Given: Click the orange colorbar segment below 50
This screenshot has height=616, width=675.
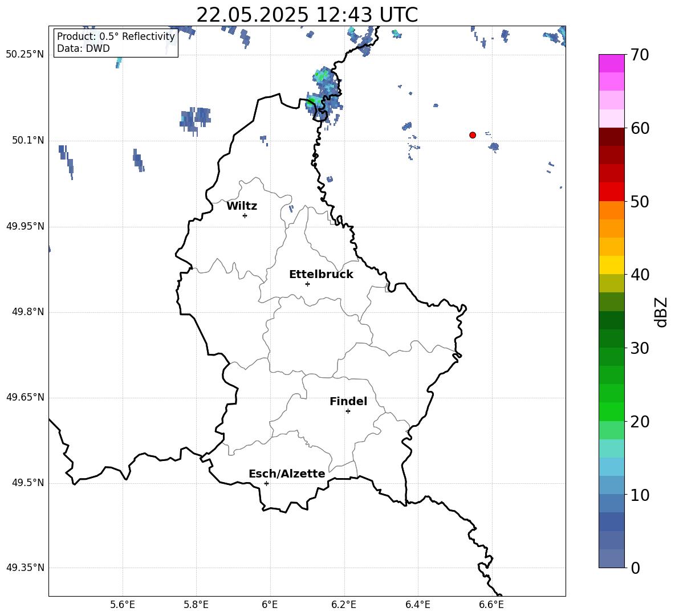Looking at the screenshot, I should [612, 210].
